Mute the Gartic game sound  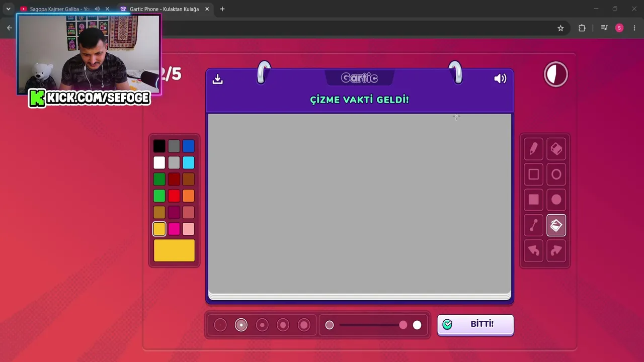[500, 78]
